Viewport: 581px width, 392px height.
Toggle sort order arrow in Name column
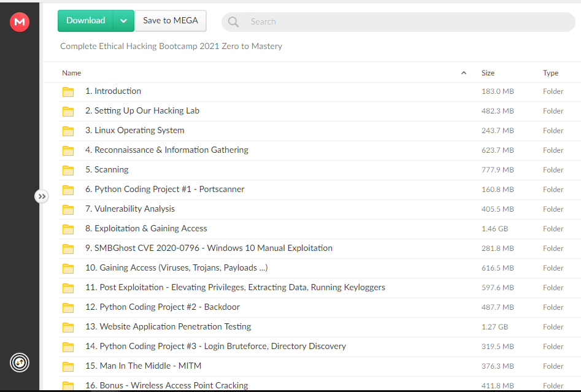point(463,73)
